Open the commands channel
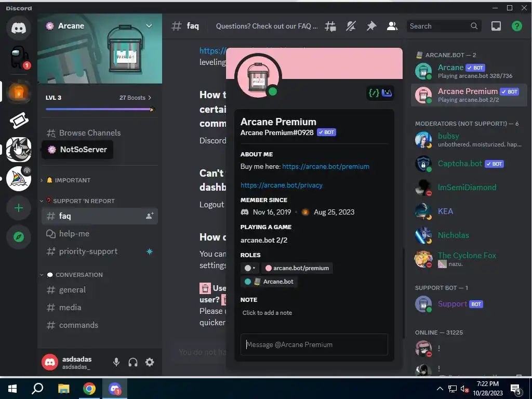532x399 pixels. tap(99, 325)
